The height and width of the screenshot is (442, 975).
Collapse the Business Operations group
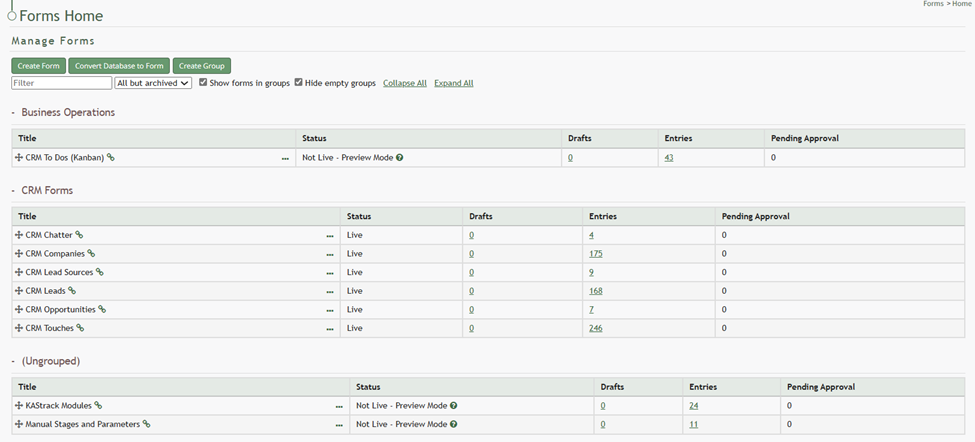[x=14, y=113]
